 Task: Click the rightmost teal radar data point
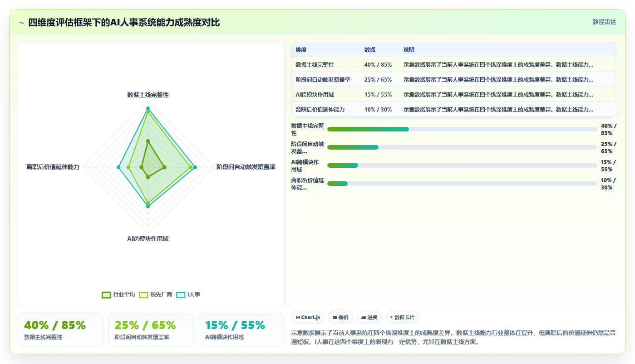[x=195, y=168]
